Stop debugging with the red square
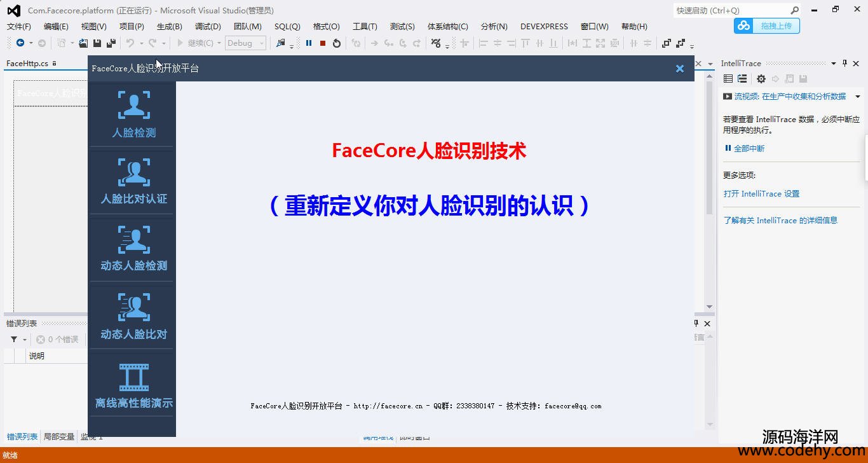868x463 pixels. click(x=323, y=43)
